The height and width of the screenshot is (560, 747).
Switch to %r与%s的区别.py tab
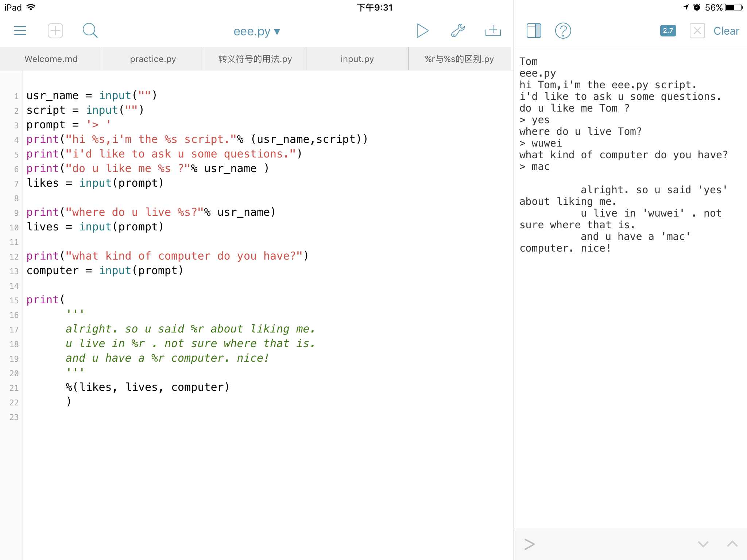(x=459, y=59)
